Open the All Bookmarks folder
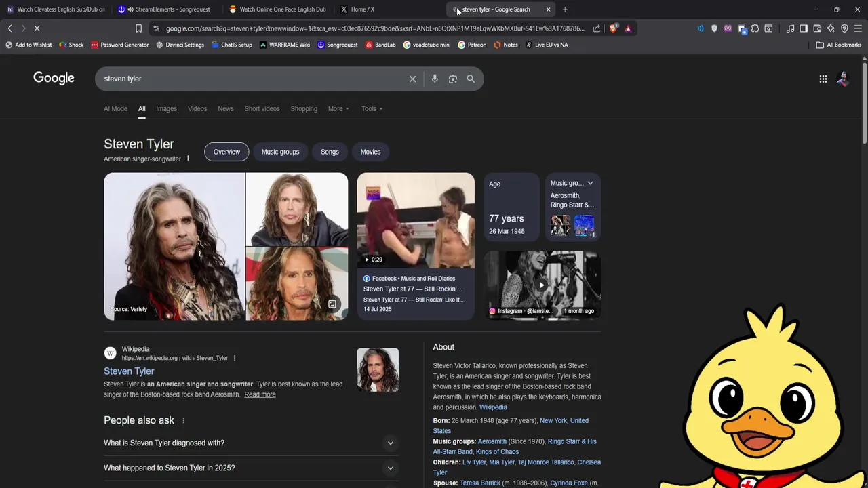Viewport: 868px width, 488px height. click(x=838, y=45)
